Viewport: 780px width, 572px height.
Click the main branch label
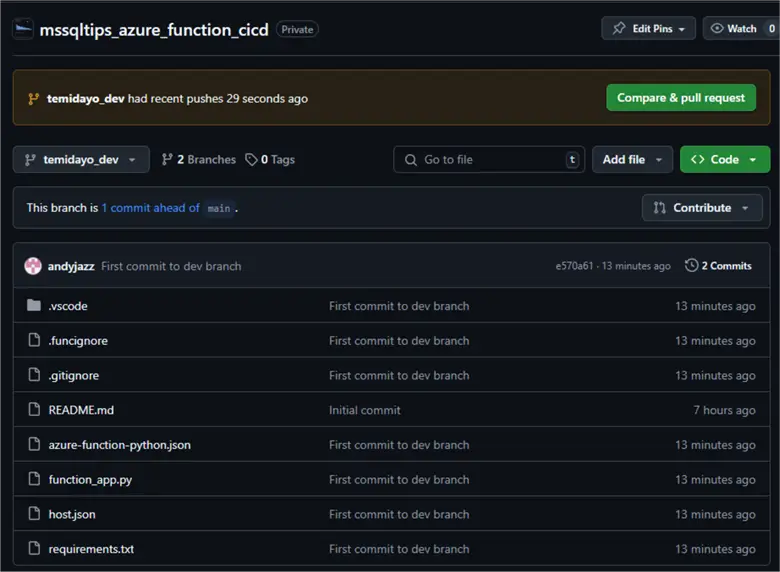tap(219, 208)
